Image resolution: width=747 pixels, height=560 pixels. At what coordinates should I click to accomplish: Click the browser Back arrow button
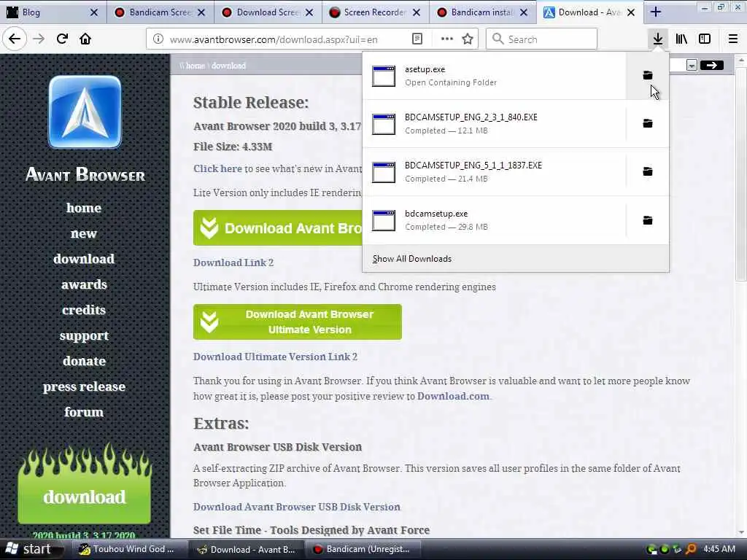[x=15, y=39]
